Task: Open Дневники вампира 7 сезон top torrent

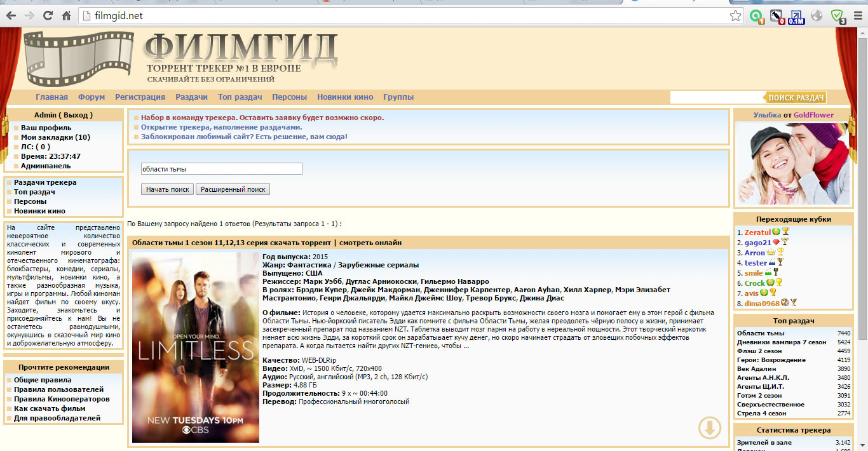Action: pos(782,342)
